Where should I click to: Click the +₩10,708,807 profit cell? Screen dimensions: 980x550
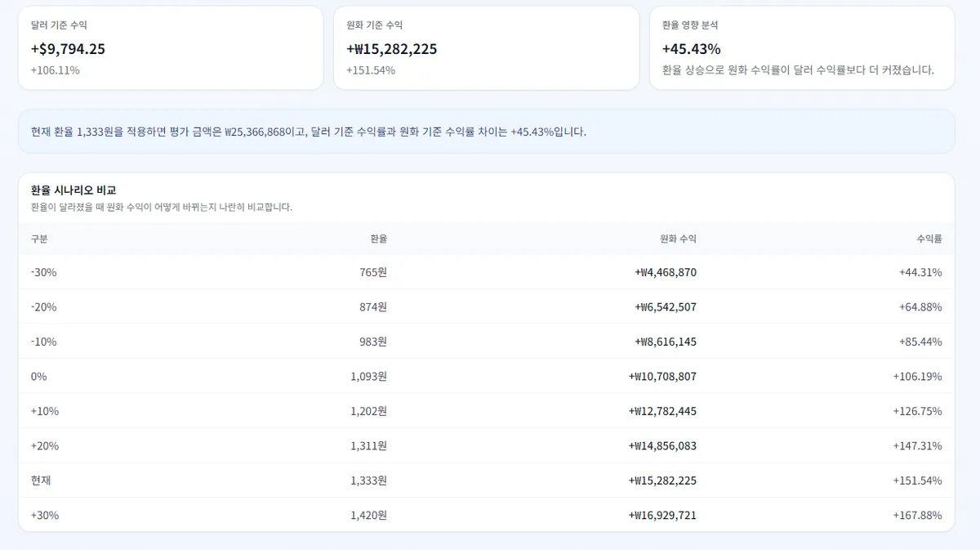(662, 377)
